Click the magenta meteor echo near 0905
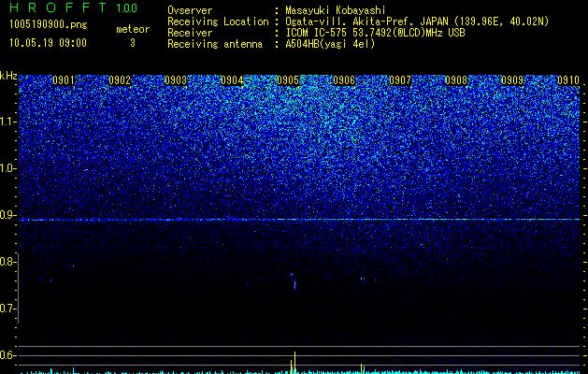The height and width of the screenshot is (374, 588). pos(294,285)
